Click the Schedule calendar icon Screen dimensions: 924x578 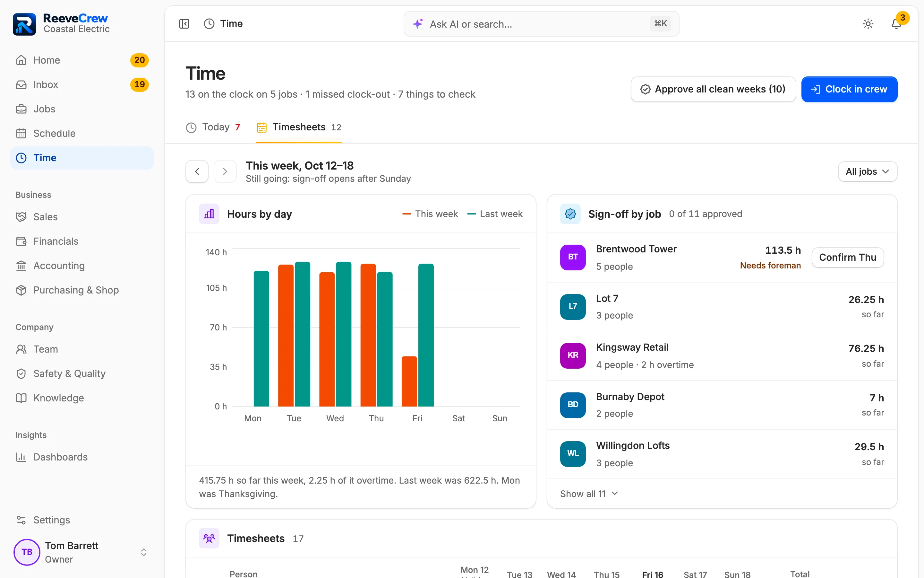point(21,133)
